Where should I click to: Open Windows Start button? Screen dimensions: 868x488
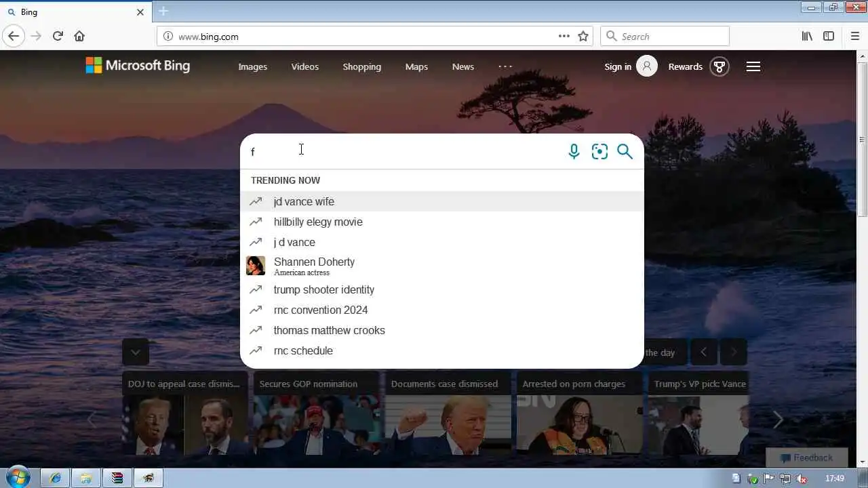click(x=18, y=478)
